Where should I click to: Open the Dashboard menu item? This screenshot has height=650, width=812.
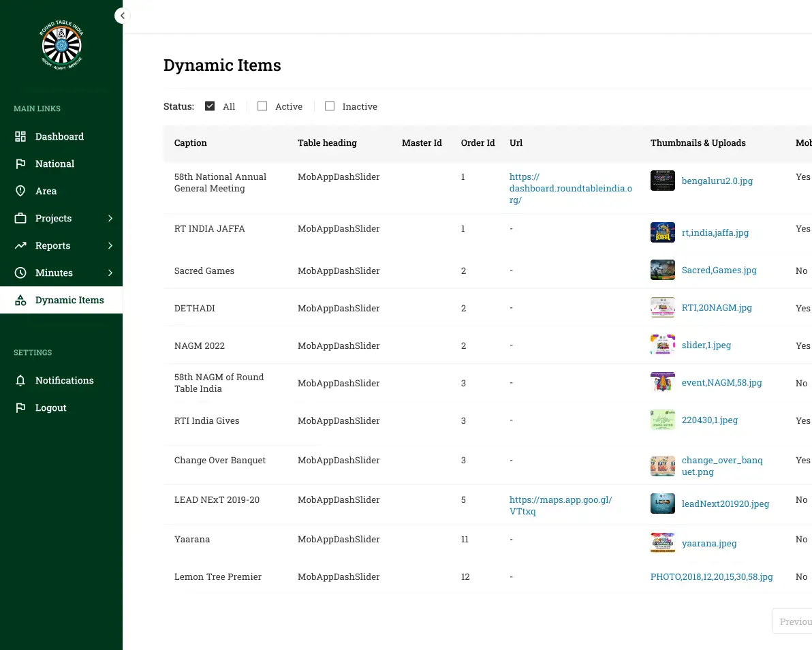click(x=61, y=136)
